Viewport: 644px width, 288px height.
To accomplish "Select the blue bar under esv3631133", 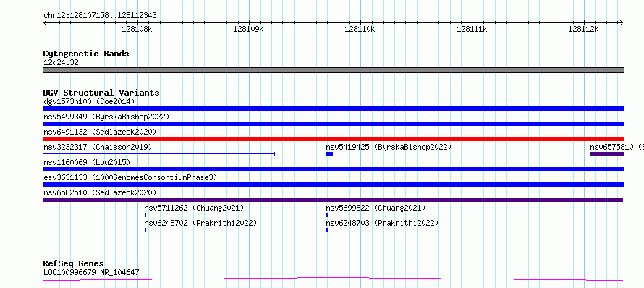I will tap(333, 185).
